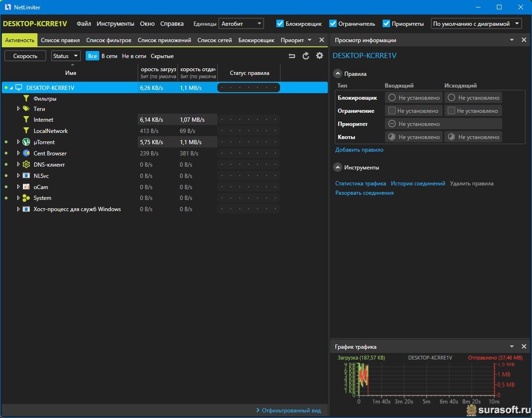The height and width of the screenshot is (418, 532).
Task: Click the oCam application icon
Action: click(x=26, y=187)
